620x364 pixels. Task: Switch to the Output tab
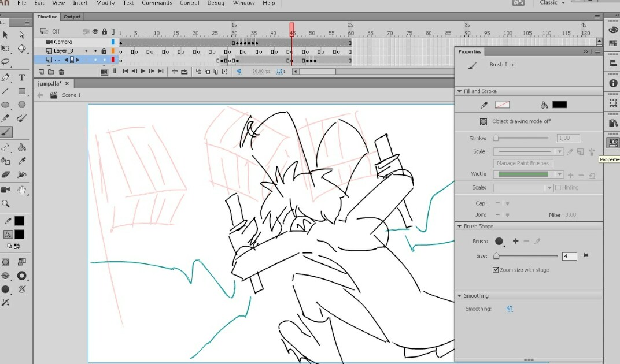point(72,17)
